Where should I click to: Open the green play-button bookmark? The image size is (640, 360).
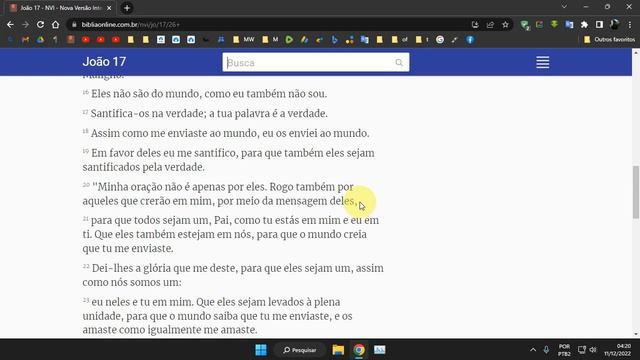pyautogui.click(x=289, y=40)
